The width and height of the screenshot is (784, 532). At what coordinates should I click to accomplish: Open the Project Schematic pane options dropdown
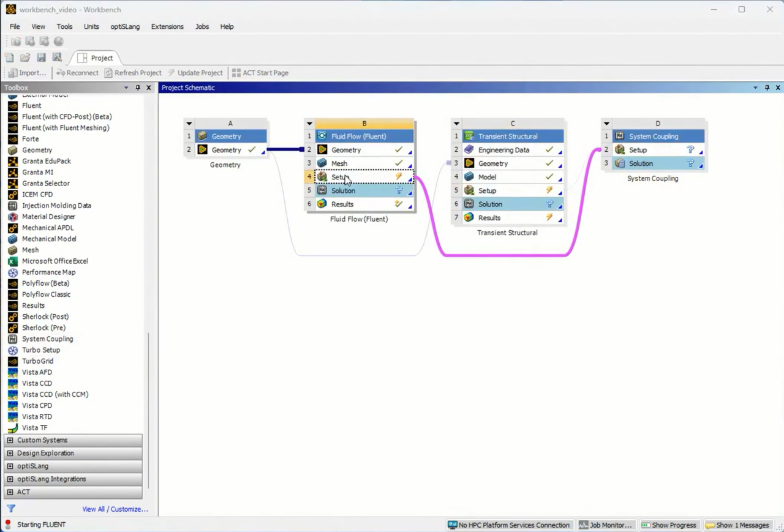(x=755, y=88)
